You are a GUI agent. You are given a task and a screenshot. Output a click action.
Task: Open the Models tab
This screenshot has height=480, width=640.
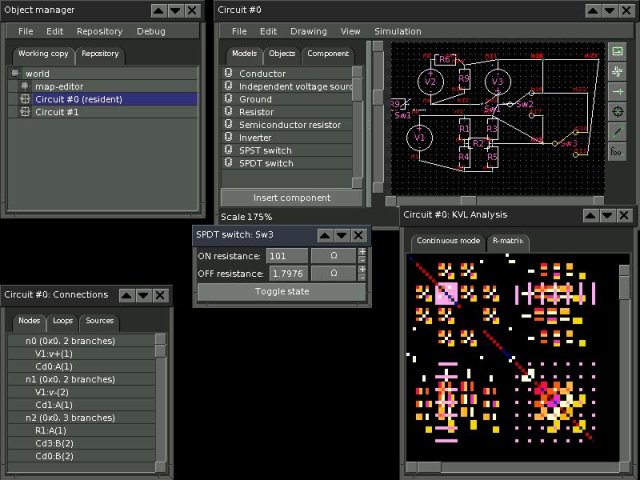click(244, 53)
